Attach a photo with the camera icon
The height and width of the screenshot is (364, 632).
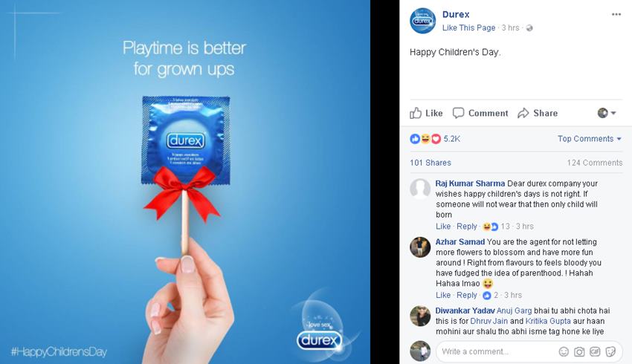[579, 351]
